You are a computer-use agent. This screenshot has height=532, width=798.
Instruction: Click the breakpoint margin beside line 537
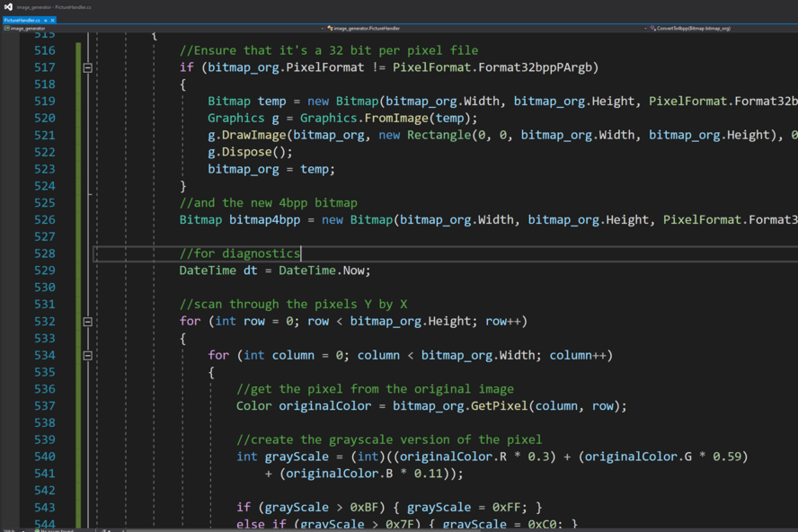9,405
